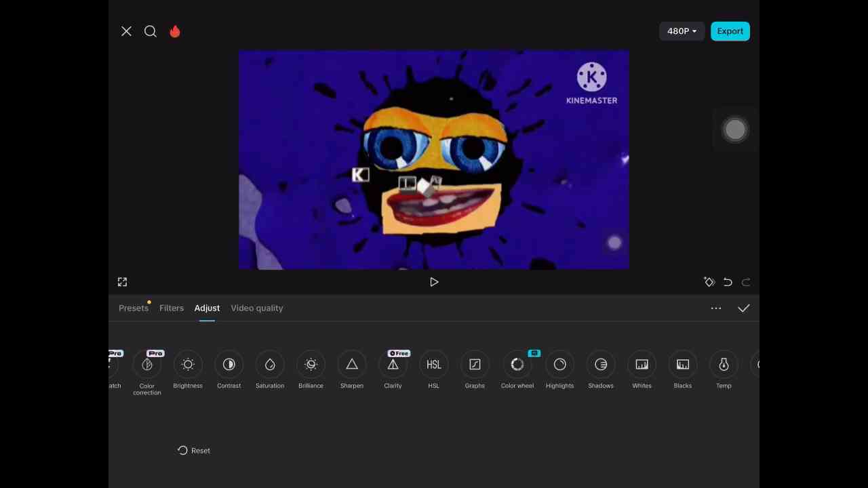Open the Sharpen tool
Image resolution: width=868 pixels, height=488 pixels.
click(x=352, y=365)
